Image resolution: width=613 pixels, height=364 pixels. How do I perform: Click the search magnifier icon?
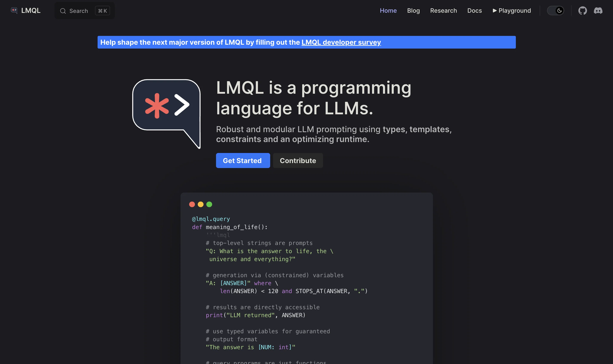[x=63, y=11]
